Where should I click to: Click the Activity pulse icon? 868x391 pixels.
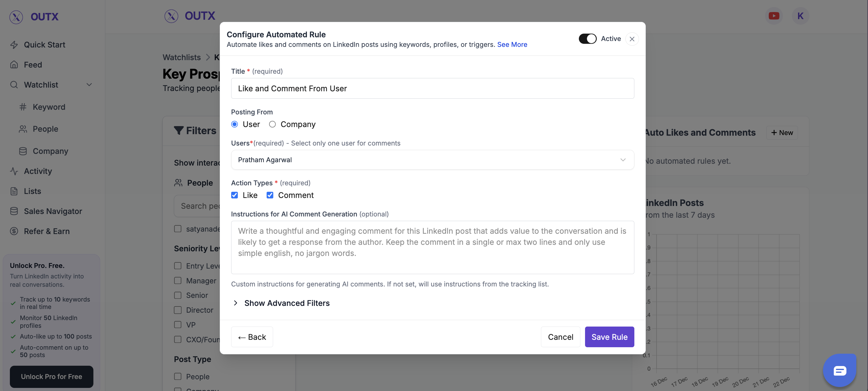(x=14, y=171)
